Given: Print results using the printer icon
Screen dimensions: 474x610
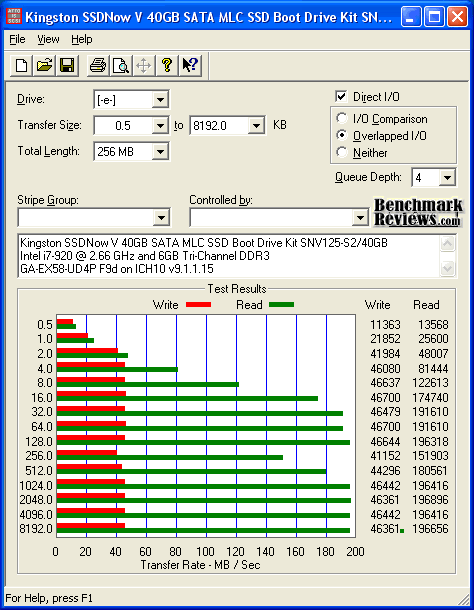Looking at the screenshot, I should [x=98, y=65].
